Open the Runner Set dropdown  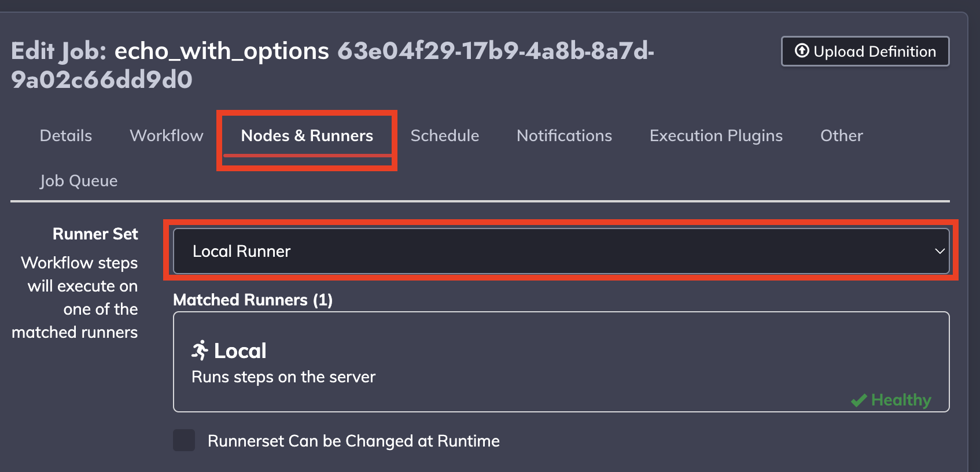click(x=561, y=251)
